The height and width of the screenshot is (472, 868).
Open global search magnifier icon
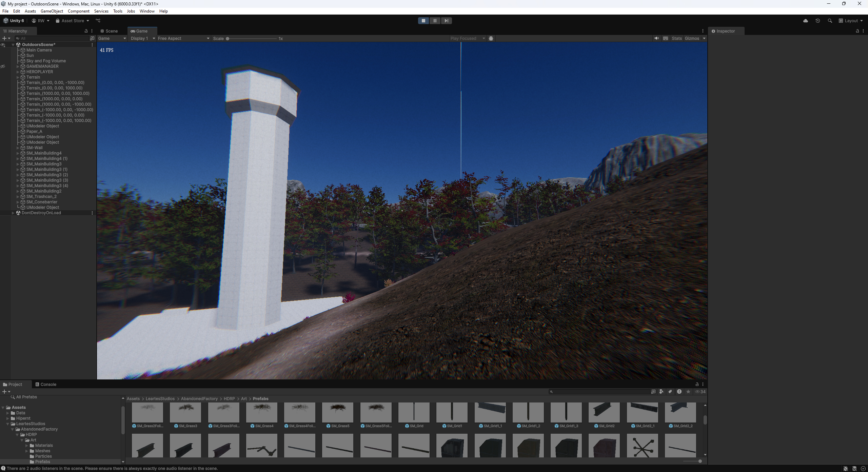pos(830,21)
